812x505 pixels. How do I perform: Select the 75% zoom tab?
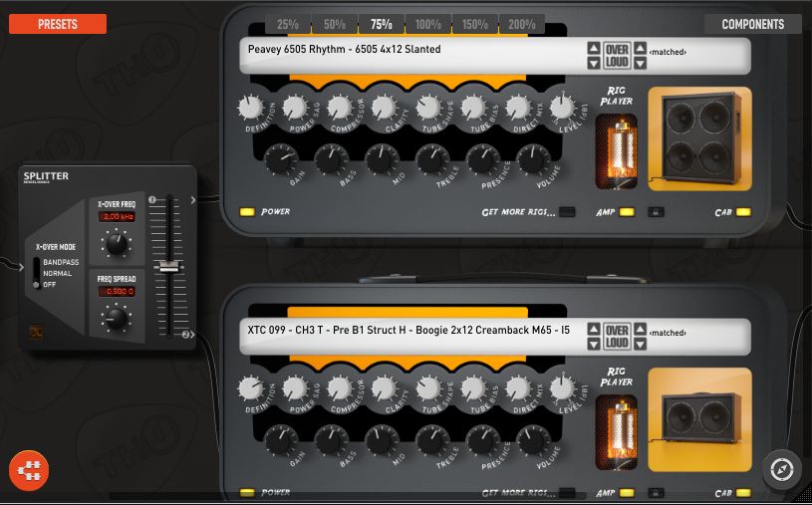[382, 24]
